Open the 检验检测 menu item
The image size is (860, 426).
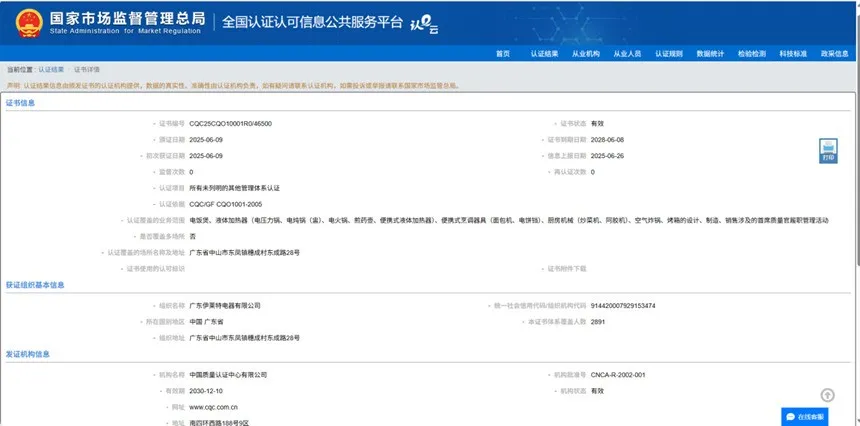pos(751,54)
